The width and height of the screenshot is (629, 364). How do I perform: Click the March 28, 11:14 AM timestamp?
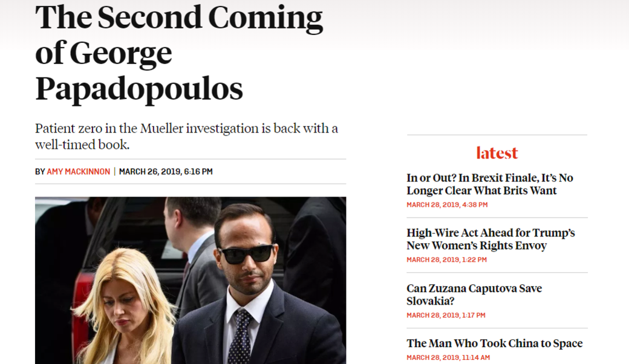[448, 357]
